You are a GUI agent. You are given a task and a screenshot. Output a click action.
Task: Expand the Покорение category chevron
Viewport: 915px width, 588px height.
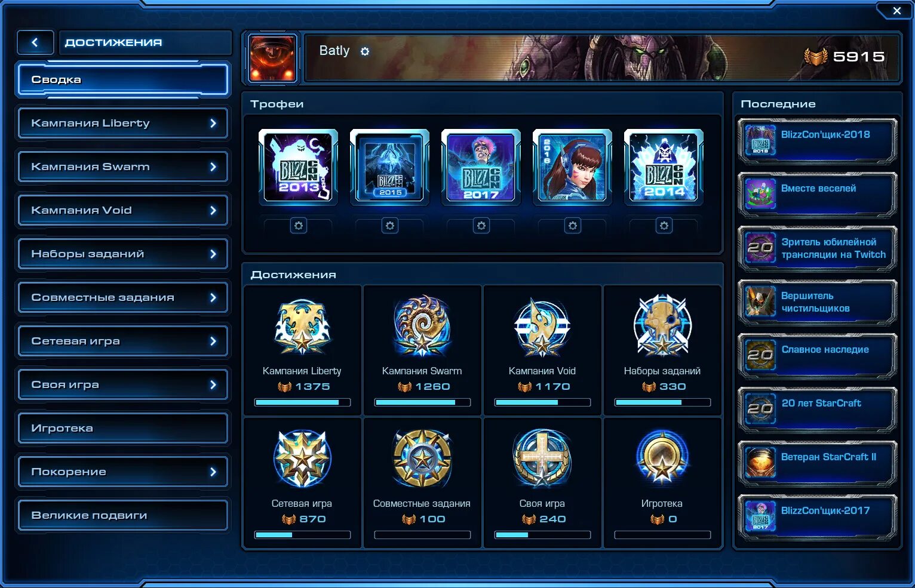pos(213,472)
